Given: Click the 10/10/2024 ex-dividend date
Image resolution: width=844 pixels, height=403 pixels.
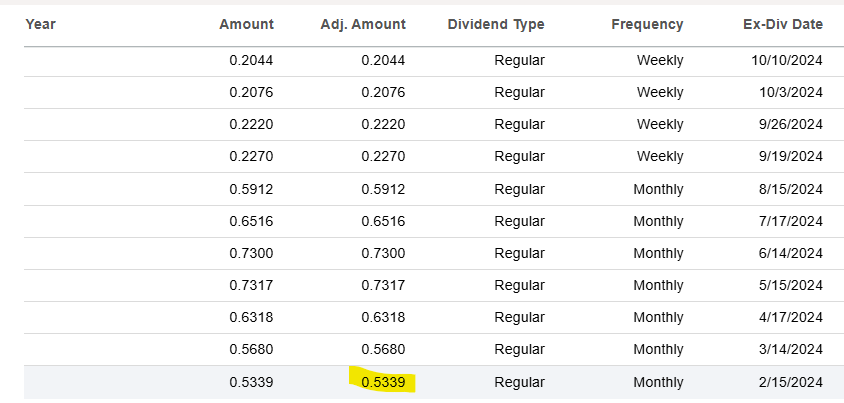Looking at the screenshot, I should tap(787, 60).
